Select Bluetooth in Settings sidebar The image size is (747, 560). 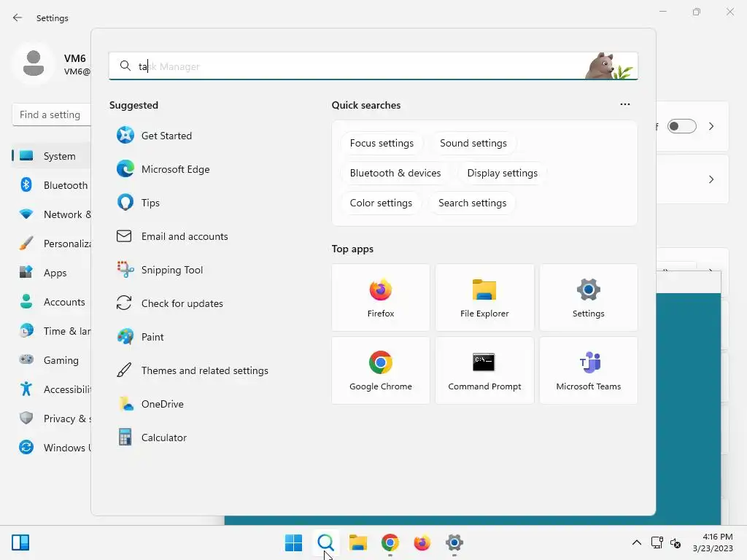coord(52,184)
